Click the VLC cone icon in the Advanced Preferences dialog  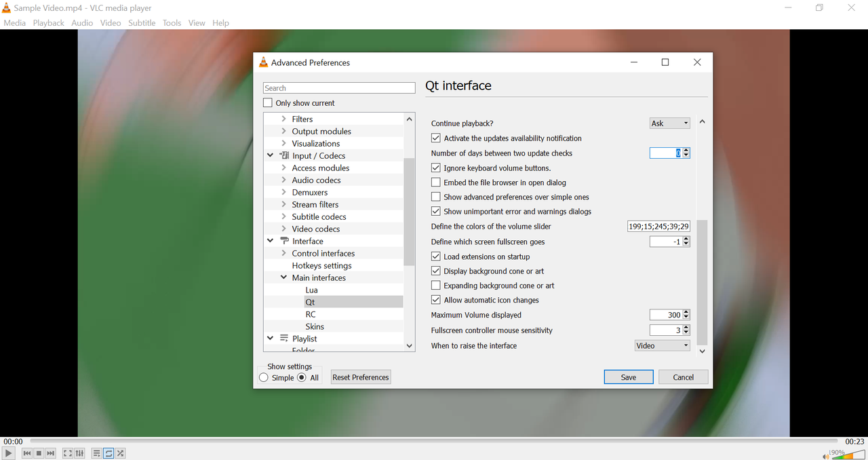point(263,62)
